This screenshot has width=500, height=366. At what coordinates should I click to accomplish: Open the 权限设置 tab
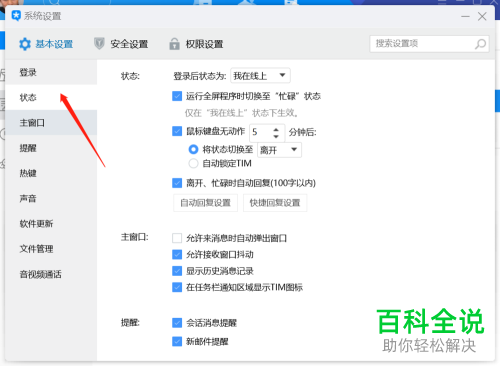(x=196, y=44)
